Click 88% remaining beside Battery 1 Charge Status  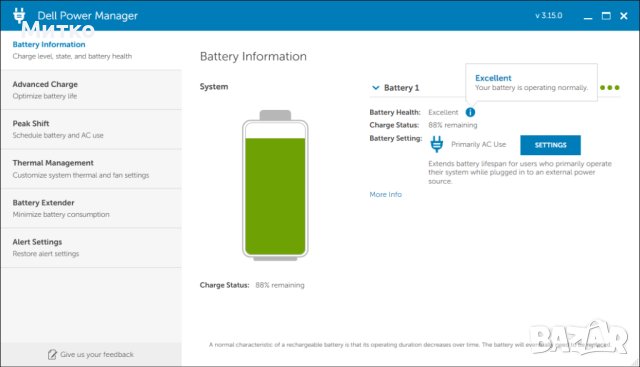(x=453, y=125)
